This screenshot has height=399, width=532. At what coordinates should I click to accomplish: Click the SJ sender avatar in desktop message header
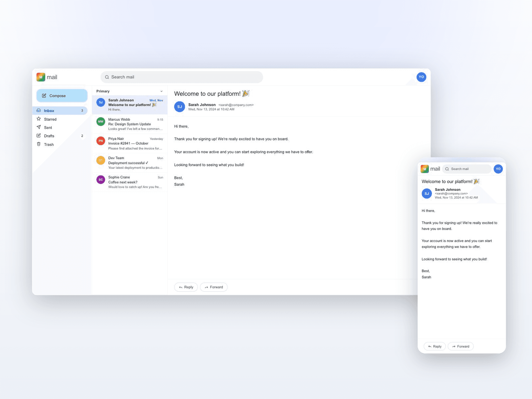click(x=180, y=107)
